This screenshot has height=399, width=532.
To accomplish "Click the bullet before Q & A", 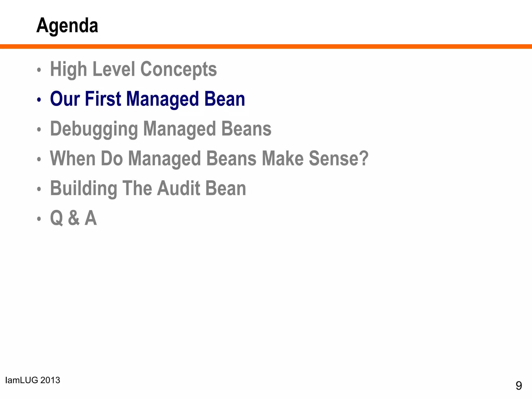I will [x=39, y=219].
